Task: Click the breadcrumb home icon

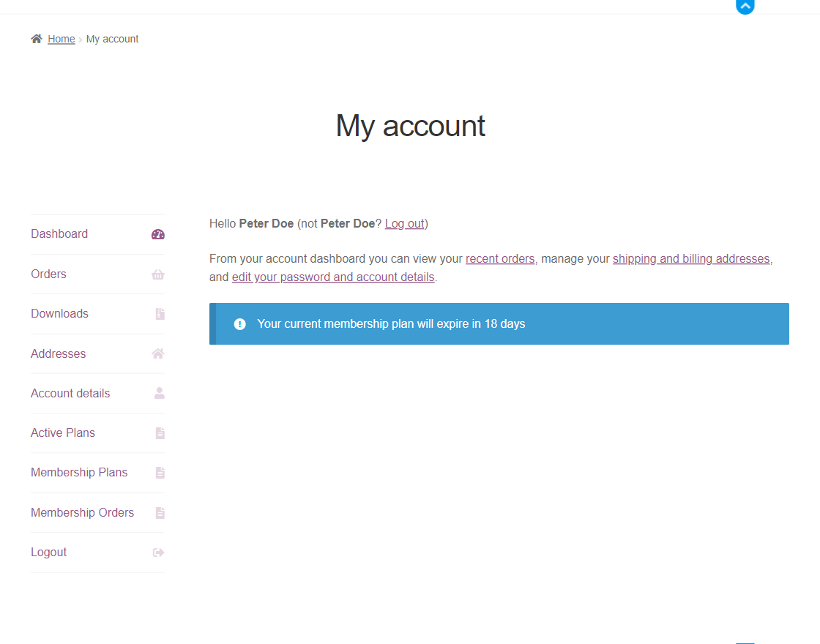Action: 35,38
